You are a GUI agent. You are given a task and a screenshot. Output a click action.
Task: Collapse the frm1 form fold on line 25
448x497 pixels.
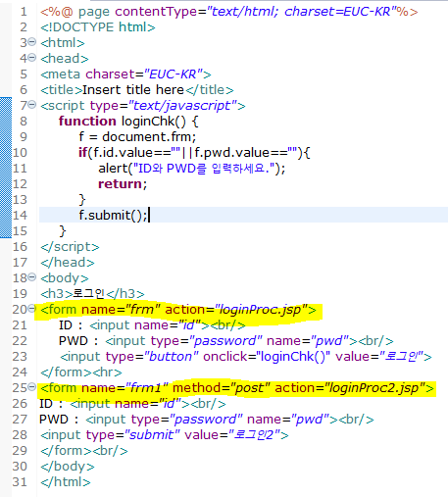(31, 387)
